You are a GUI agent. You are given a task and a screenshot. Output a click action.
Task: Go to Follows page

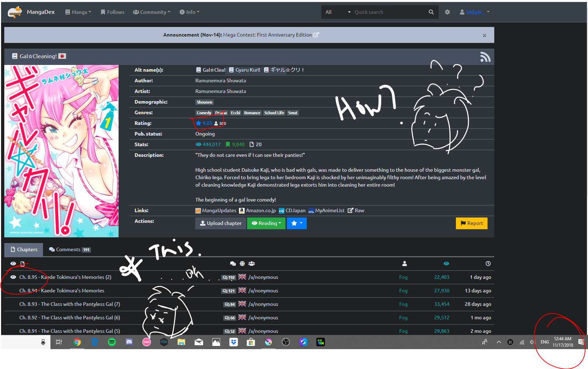tap(113, 12)
